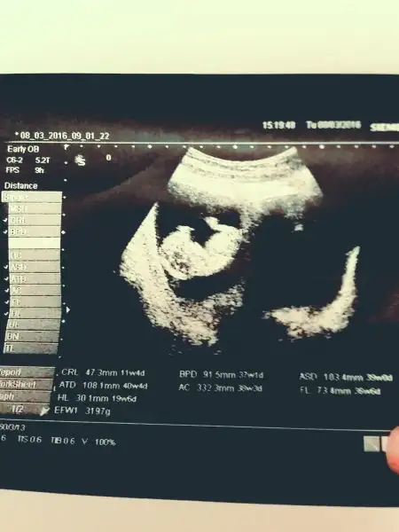
Task: Click the highlighted blank measurement entry
Action: [x=35, y=243]
